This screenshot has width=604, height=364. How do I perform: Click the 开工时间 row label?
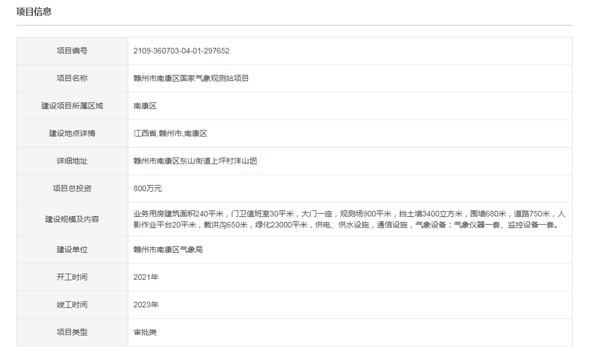click(x=73, y=277)
